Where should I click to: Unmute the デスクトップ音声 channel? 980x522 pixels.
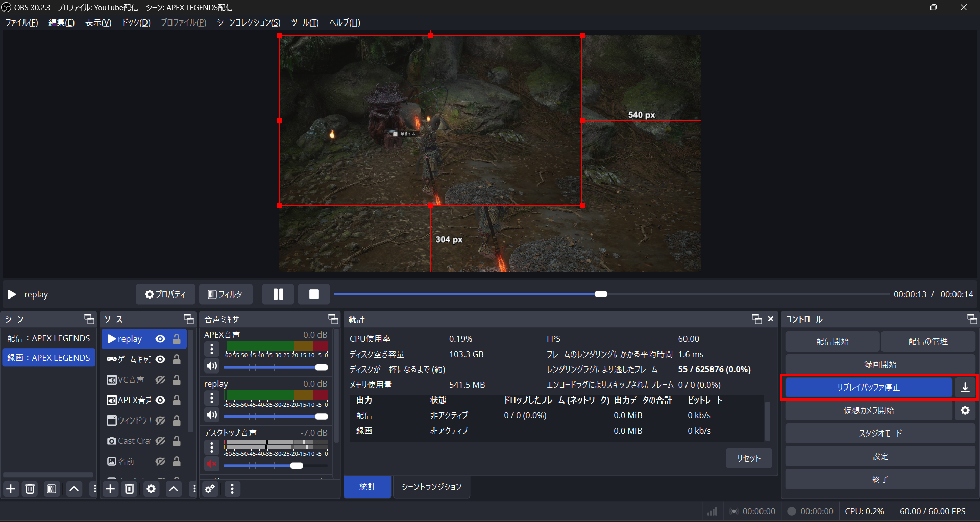point(212,464)
